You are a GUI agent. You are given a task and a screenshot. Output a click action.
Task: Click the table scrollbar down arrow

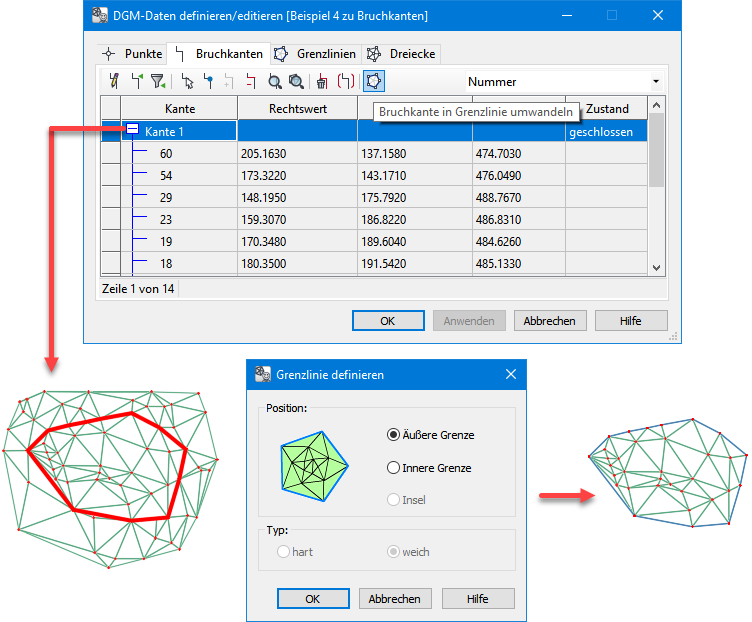[656, 267]
